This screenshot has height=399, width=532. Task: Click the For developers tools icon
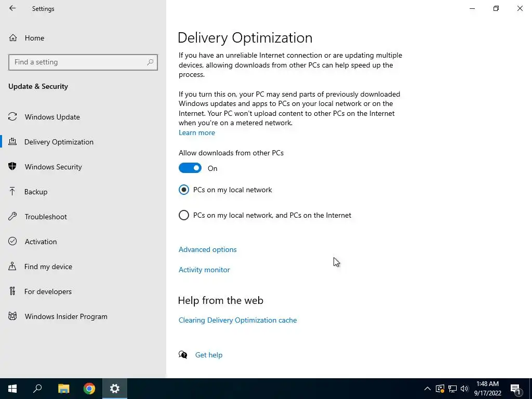click(12, 291)
